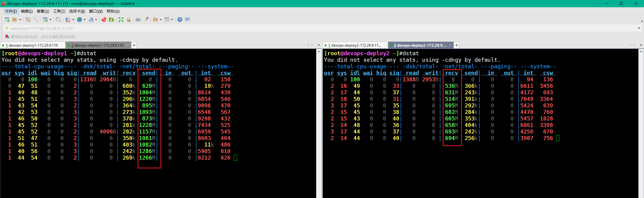The height and width of the screenshot is (198, 644).
Task: Click the highlighter pen icon
Action: 146,19
